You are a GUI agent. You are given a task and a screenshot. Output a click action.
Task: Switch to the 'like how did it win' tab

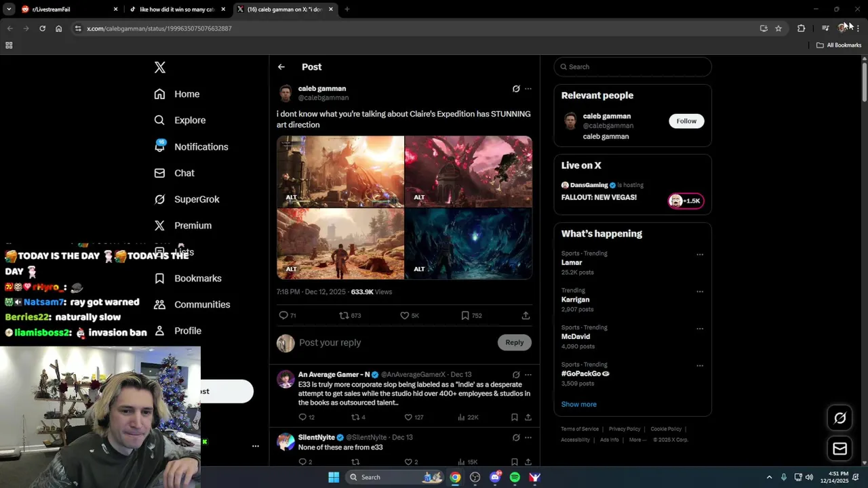coord(177,9)
